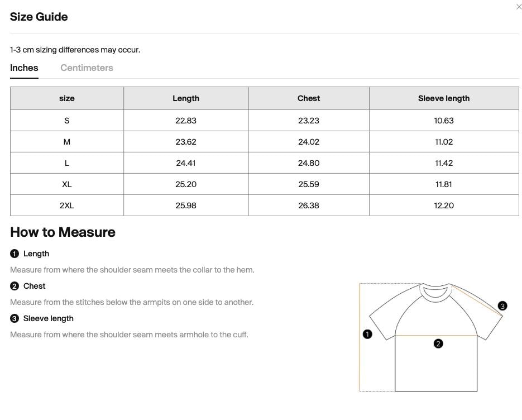Image resolution: width=522 pixels, height=420 pixels.
Task: Click the number 2 Chest bullet icon
Action: (x=15, y=286)
